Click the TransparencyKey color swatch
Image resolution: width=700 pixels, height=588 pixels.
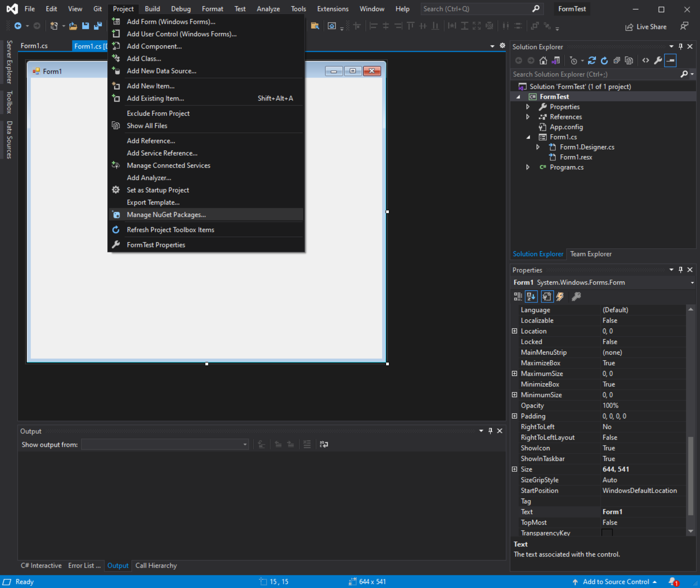point(607,532)
